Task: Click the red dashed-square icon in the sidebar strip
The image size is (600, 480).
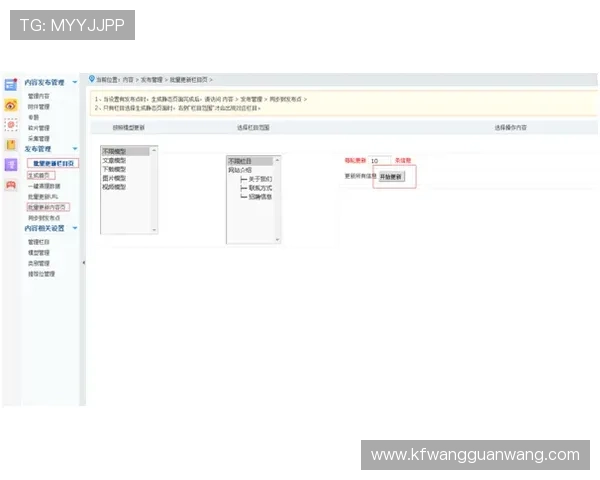Action: point(11,124)
